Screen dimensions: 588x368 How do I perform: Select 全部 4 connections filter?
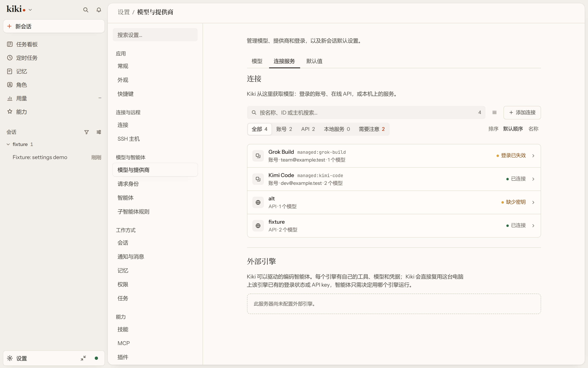click(259, 129)
